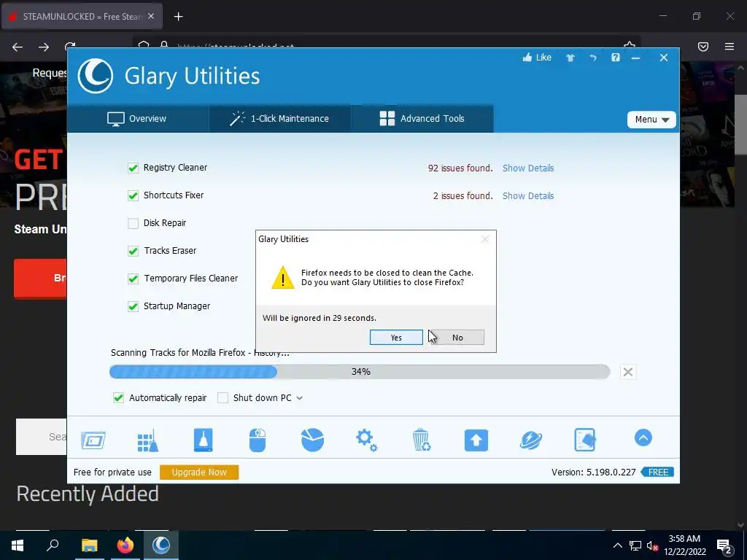Viewport: 747px width, 560px height.
Task: Open a new Firefox tab
Action: (178, 17)
